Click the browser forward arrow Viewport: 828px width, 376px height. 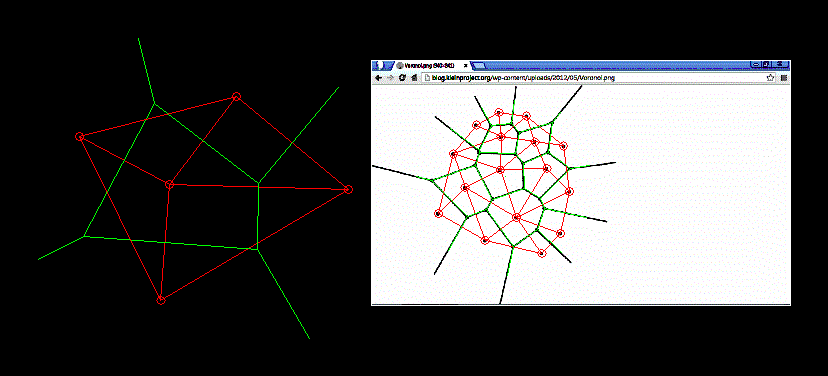(390, 78)
